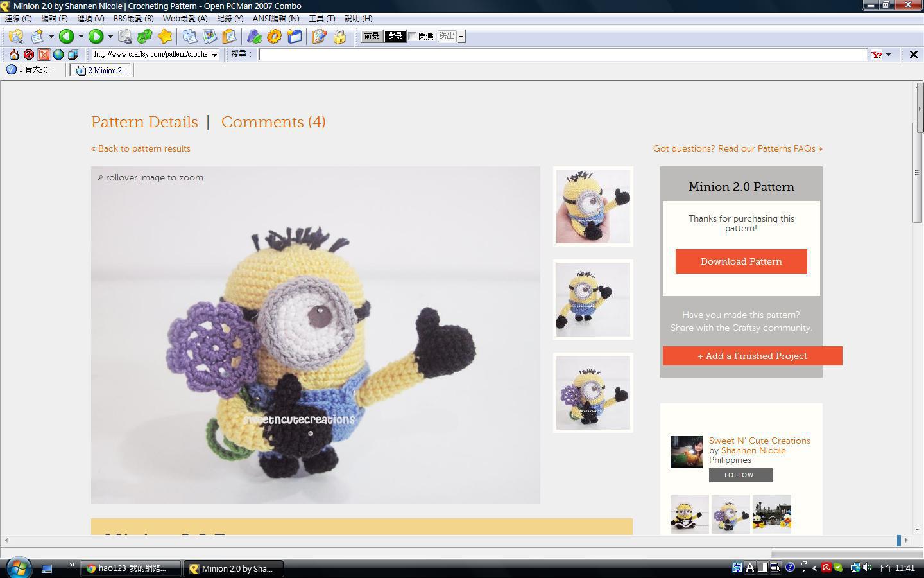Select the minion with purple flower thumbnail
This screenshot has width=924, height=578.
pos(593,392)
